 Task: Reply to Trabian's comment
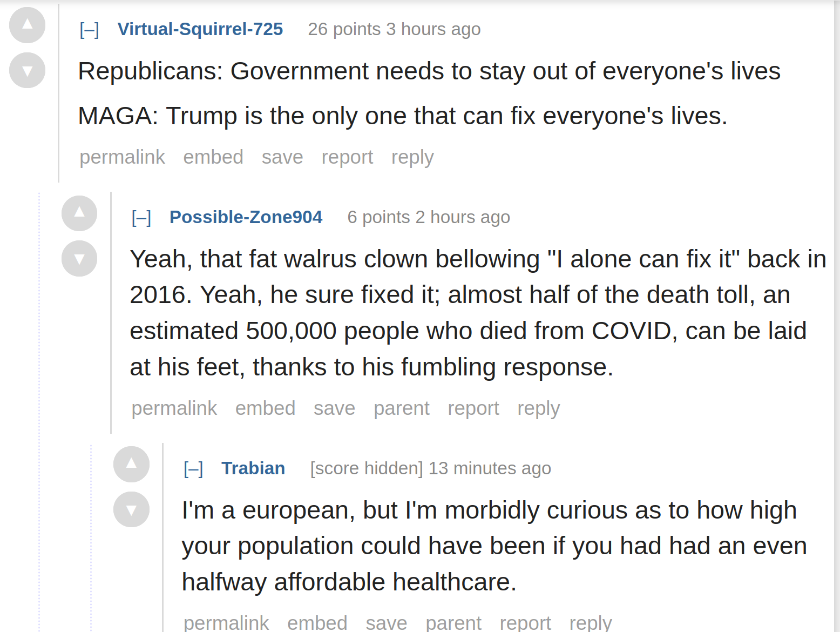(591, 623)
